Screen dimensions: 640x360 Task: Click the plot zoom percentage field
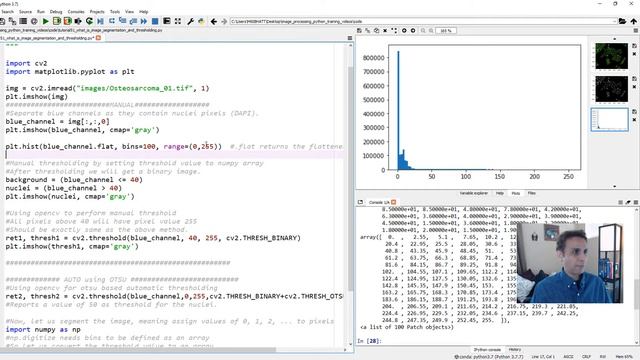click(446, 31)
